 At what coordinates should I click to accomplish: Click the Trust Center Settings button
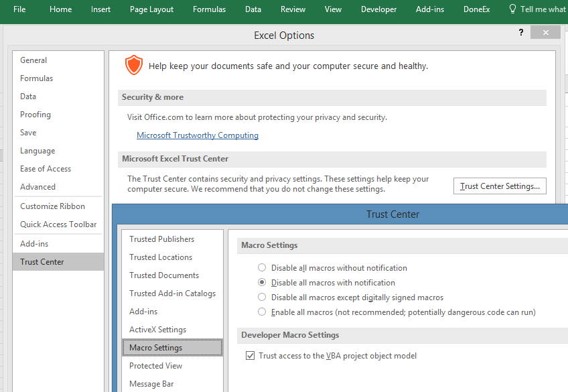point(500,186)
